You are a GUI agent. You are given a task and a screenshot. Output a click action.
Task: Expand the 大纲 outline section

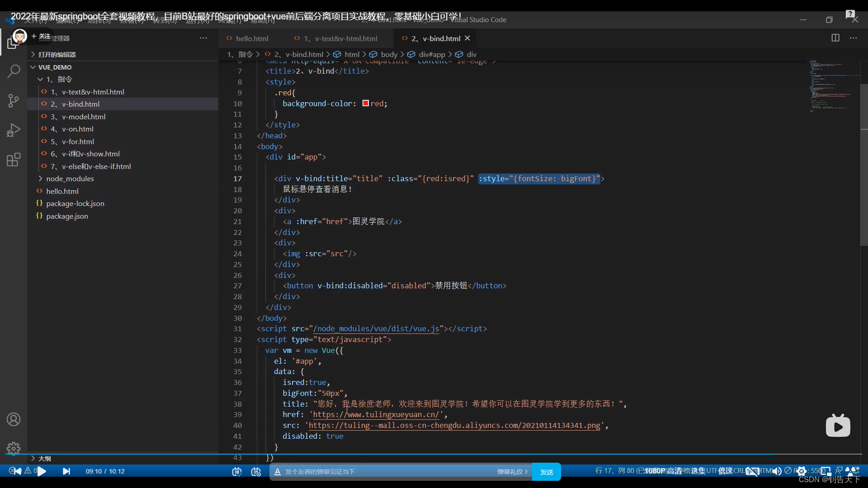tap(123, 458)
